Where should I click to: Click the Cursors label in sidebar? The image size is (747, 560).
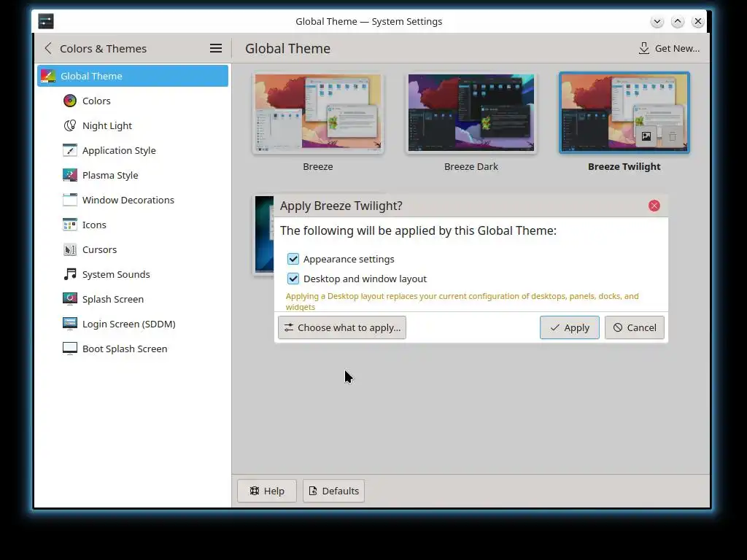pos(99,249)
